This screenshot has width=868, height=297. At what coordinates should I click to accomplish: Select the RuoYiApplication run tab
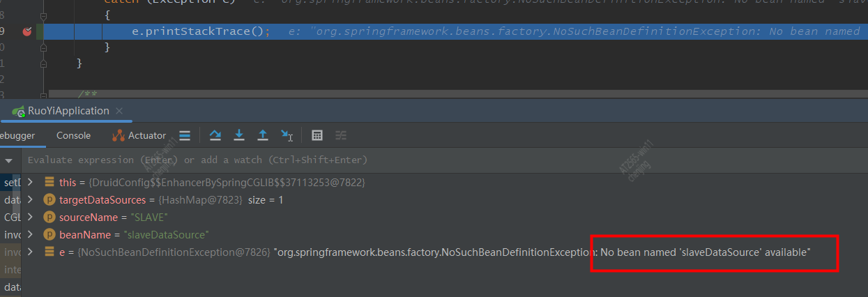pos(68,111)
